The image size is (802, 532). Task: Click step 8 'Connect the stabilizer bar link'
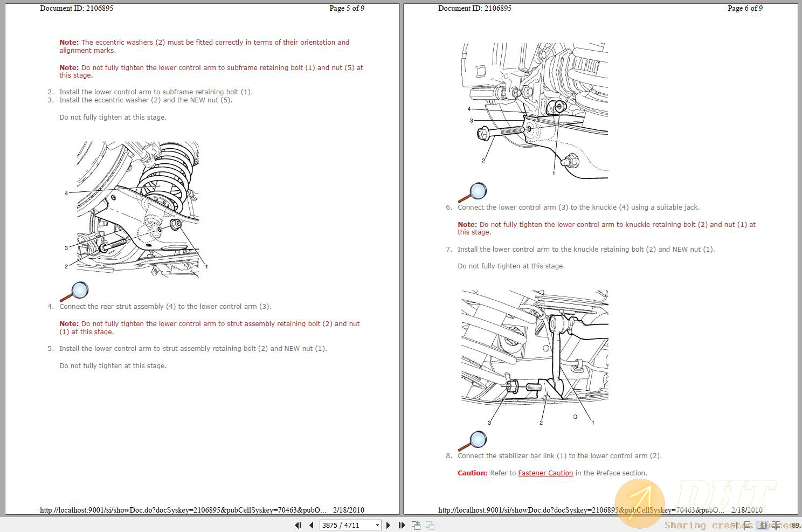click(x=559, y=456)
